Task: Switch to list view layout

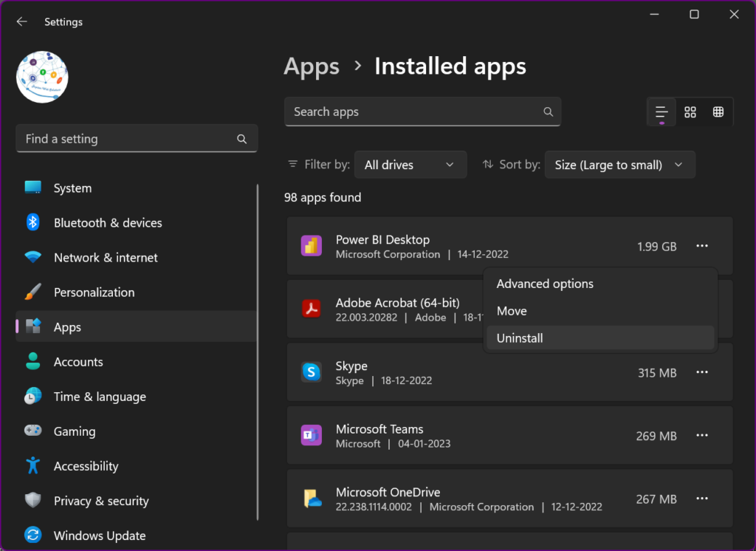Action: point(661,112)
